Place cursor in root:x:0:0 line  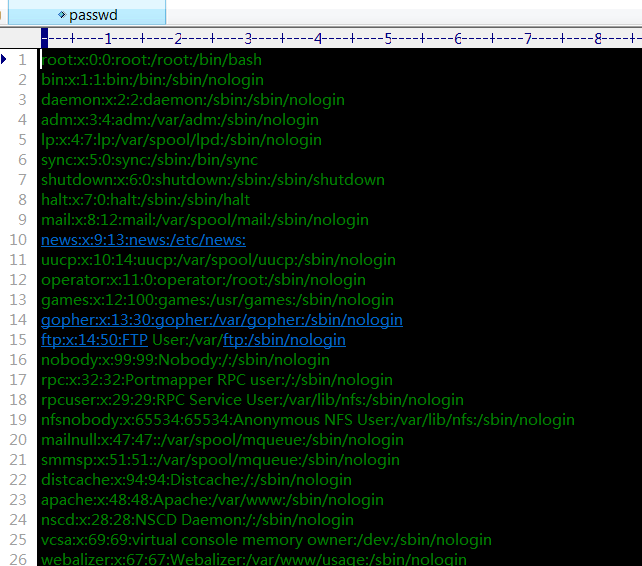click(151, 60)
